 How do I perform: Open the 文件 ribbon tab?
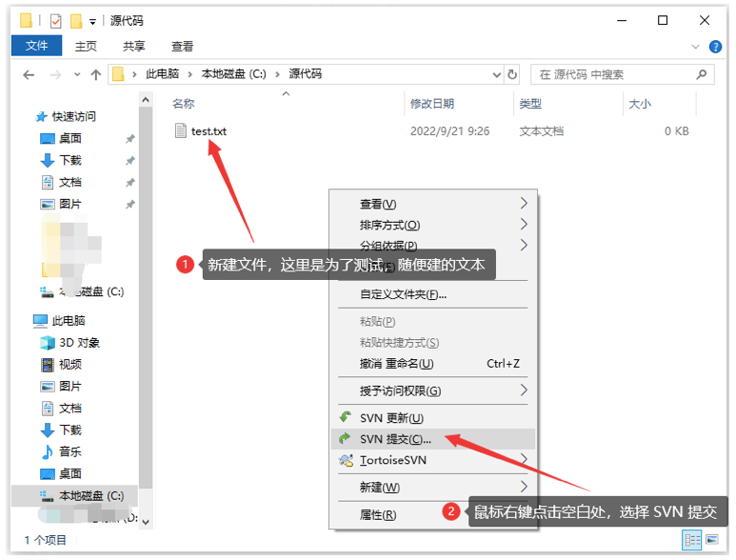(x=37, y=46)
